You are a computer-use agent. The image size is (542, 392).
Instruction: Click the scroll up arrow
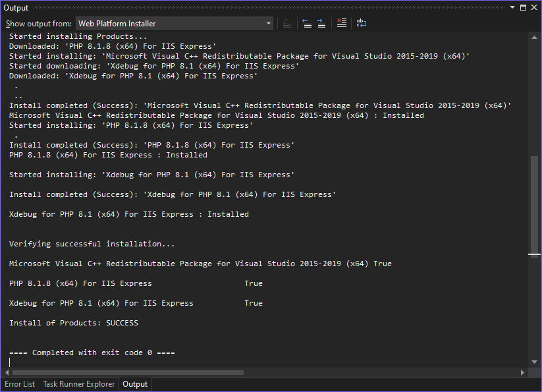pos(534,37)
